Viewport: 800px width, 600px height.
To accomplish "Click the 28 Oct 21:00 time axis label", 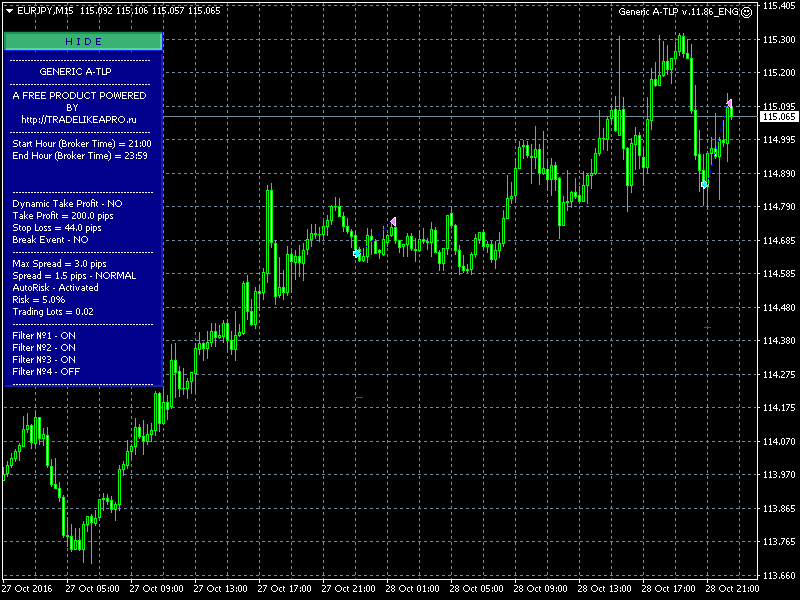I will tap(733, 589).
